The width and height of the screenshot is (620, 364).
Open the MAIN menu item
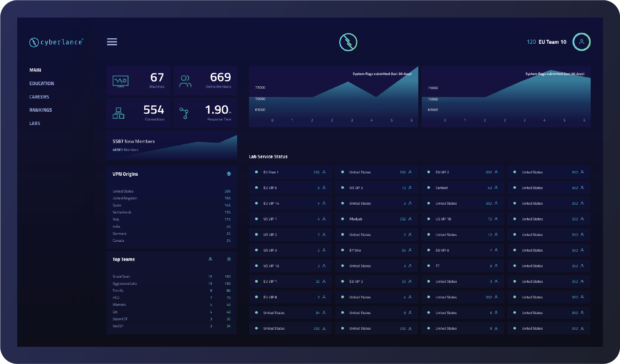coord(35,70)
